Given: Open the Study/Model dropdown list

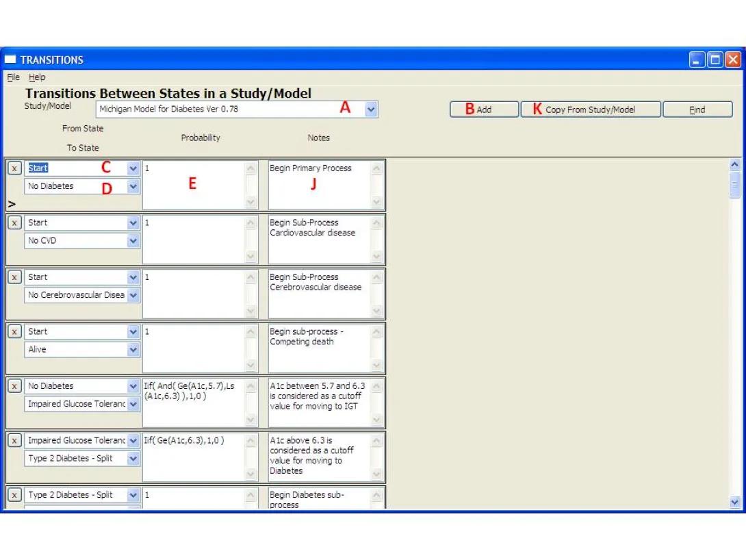Looking at the screenshot, I should point(371,110).
